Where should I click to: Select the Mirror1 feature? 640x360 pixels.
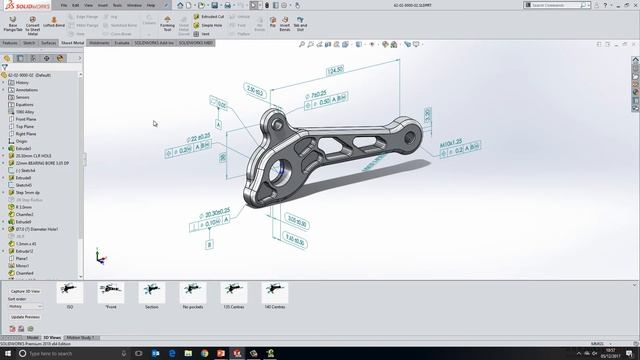click(x=22, y=266)
